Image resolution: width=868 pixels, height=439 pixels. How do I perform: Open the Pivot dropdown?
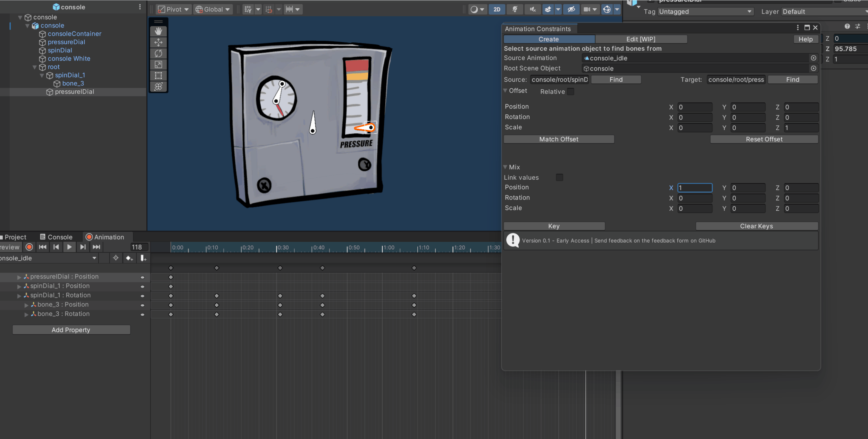click(173, 9)
